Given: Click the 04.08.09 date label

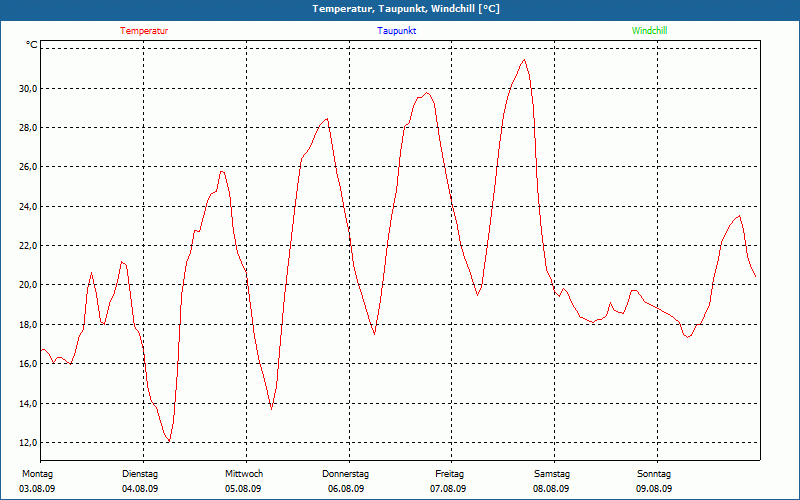Looking at the screenshot, I should point(140,489).
